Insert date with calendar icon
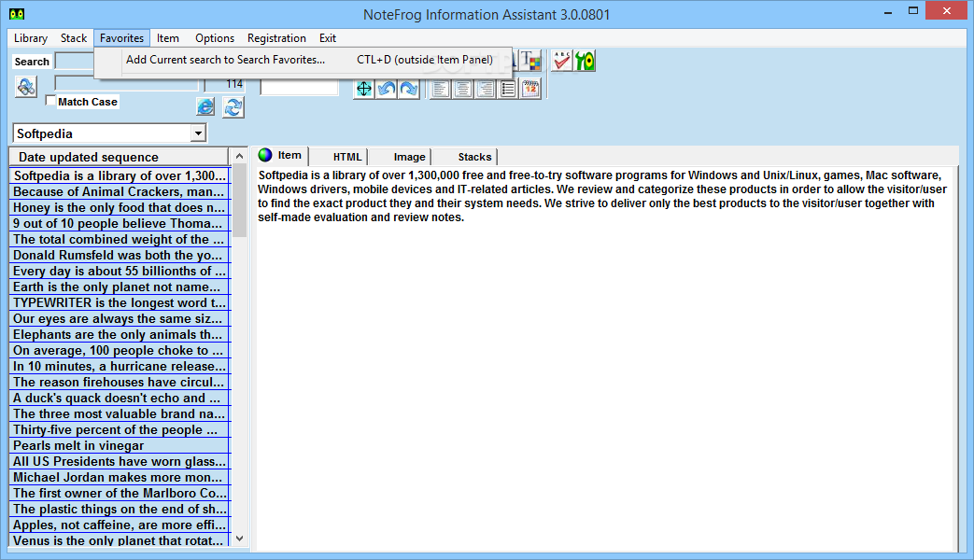This screenshot has height=560, width=974. coord(530,88)
